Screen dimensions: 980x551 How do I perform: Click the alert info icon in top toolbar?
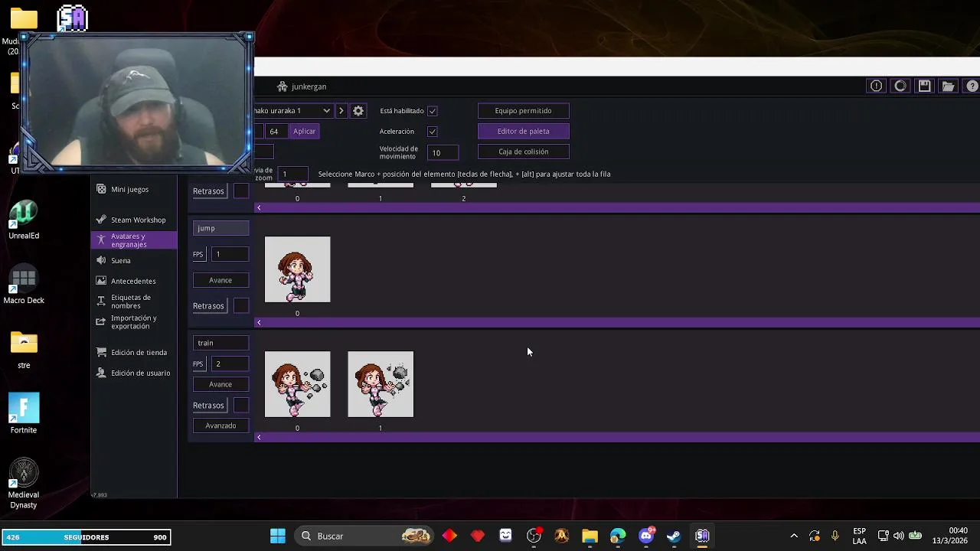(876, 86)
